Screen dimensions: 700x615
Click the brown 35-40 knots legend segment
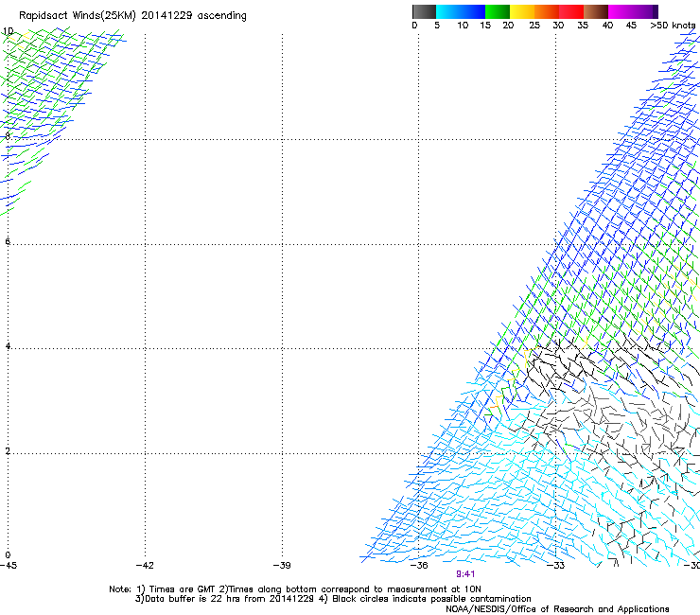tap(596, 11)
